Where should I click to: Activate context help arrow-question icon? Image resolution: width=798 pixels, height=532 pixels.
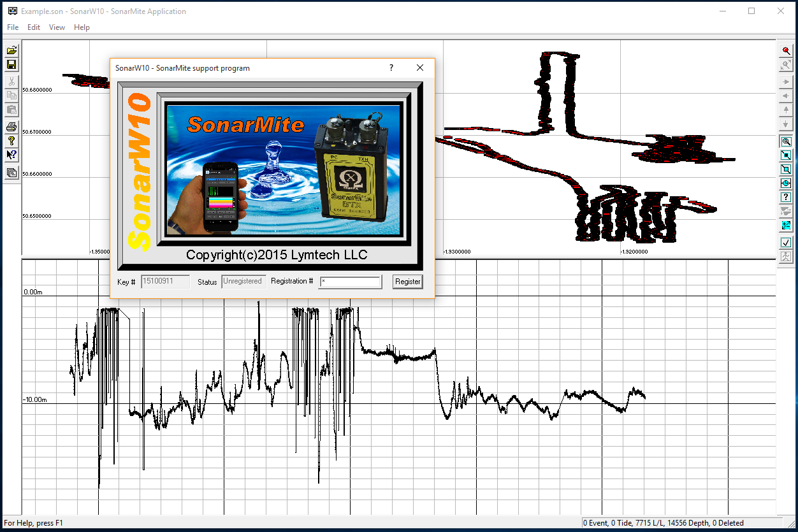click(11, 154)
